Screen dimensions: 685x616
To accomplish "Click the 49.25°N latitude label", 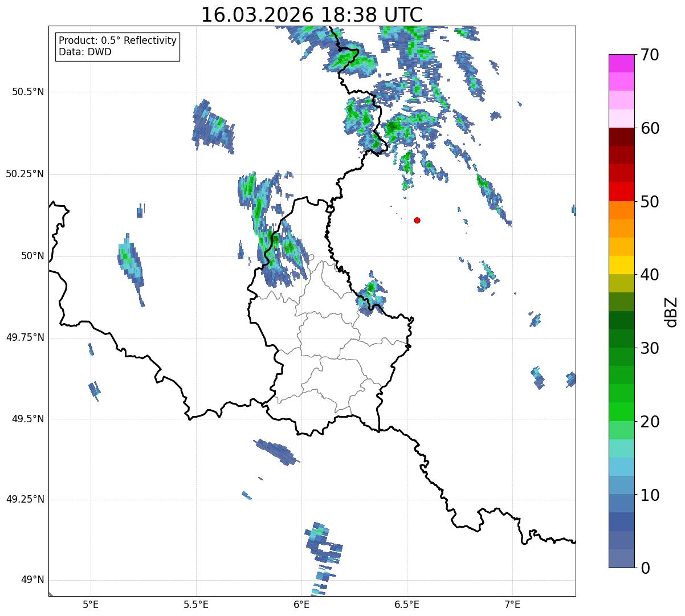I will pyautogui.click(x=25, y=499).
